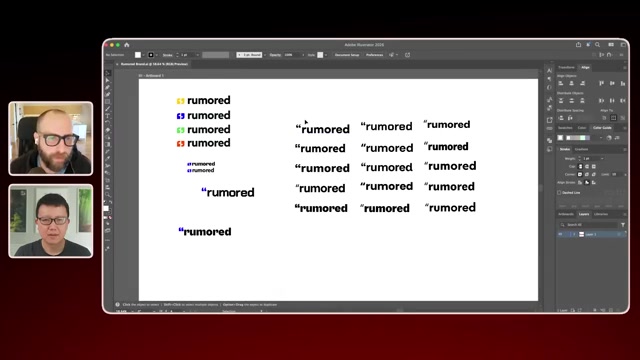Switch to the Gradient tab
Viewport: 640px width, 360px height.
point(582,149)
